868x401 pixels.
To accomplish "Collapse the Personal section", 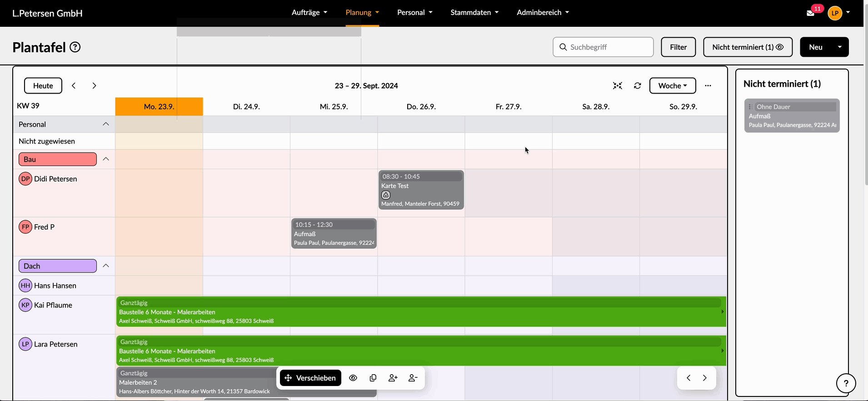I will (x=106, y=124).
